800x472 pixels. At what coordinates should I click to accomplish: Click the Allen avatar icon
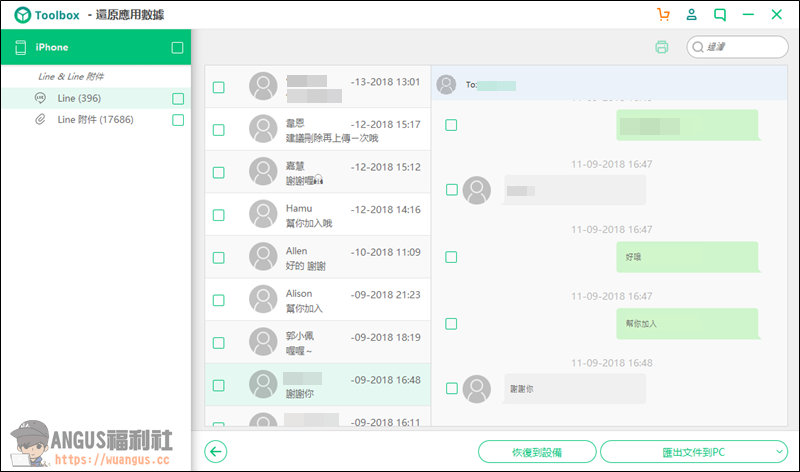point(263,256)
